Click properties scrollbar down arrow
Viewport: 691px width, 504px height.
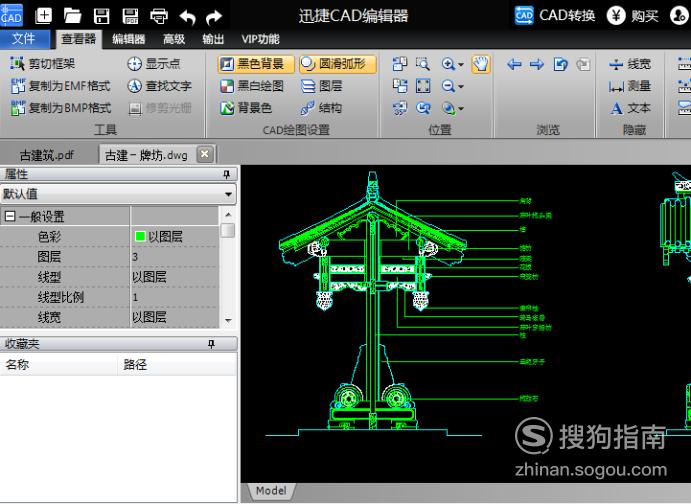coord(228,320)
